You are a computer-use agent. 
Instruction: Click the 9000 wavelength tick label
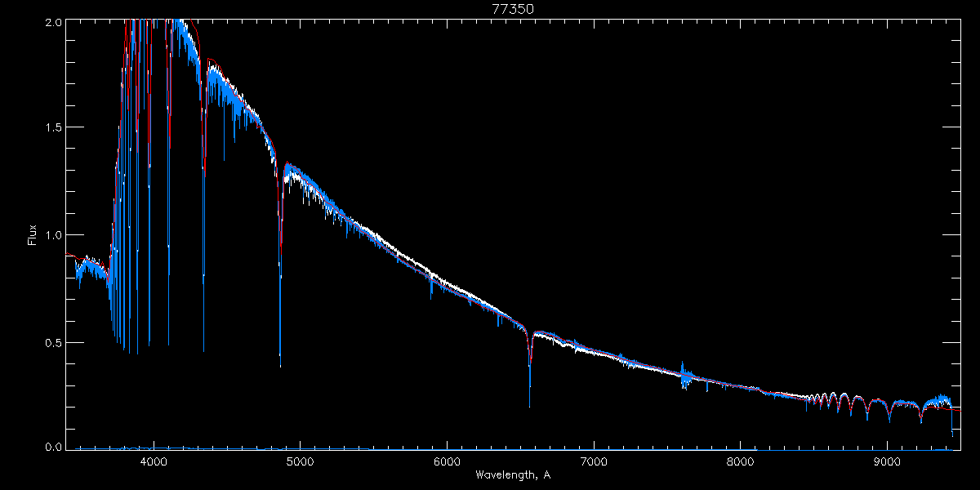(x=887, y=461)
